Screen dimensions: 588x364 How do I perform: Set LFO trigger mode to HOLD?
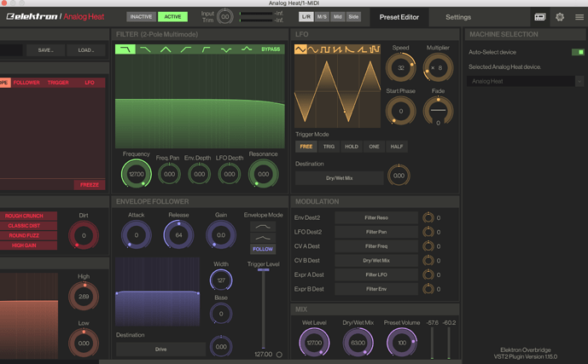point(352,147)
